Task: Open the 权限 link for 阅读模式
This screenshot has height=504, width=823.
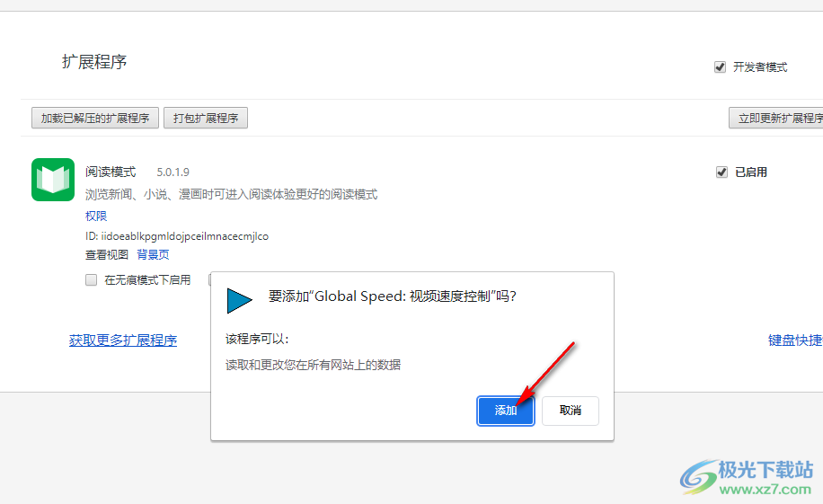Action: click(96, 216)
